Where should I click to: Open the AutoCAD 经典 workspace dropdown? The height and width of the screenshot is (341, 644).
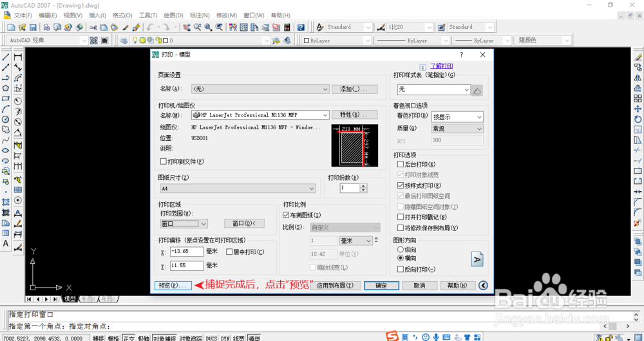(x=48, y=41)
